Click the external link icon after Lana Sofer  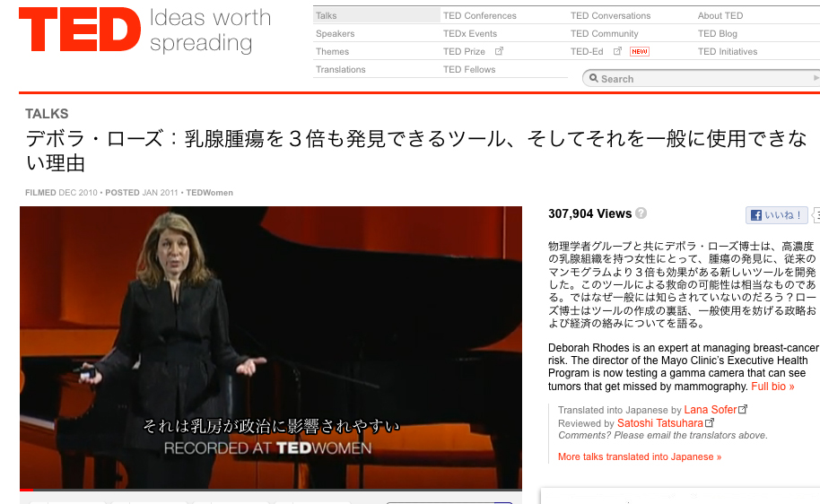pyautogui.click(x=743, y=409)
